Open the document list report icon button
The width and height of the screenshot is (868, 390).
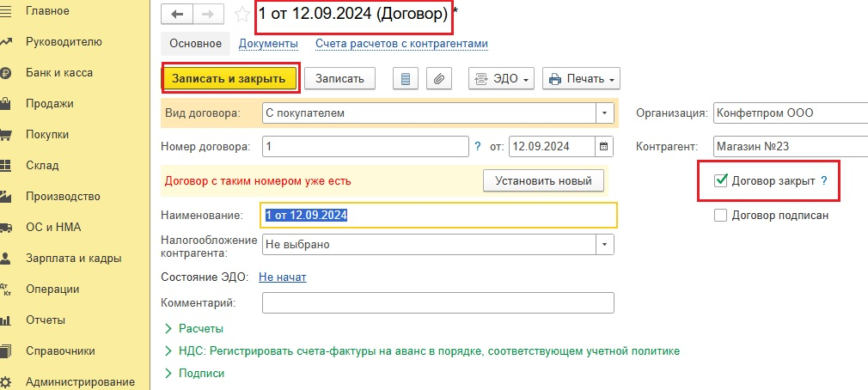pos(406,78)
